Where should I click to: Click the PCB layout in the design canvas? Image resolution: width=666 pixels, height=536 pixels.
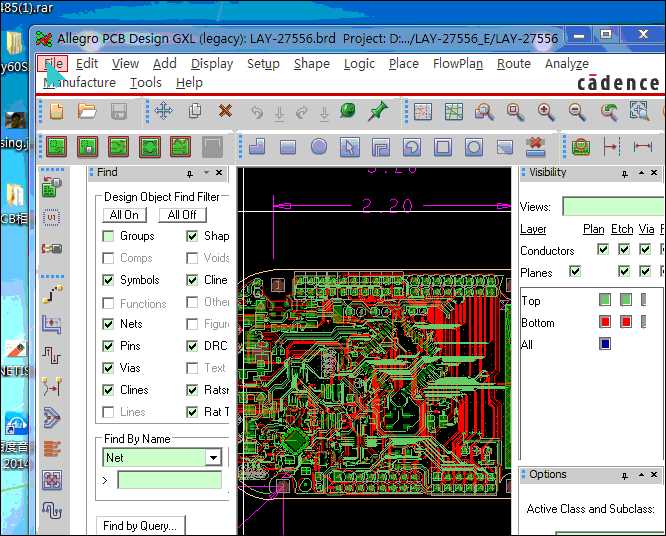click(x=376, y=384)
